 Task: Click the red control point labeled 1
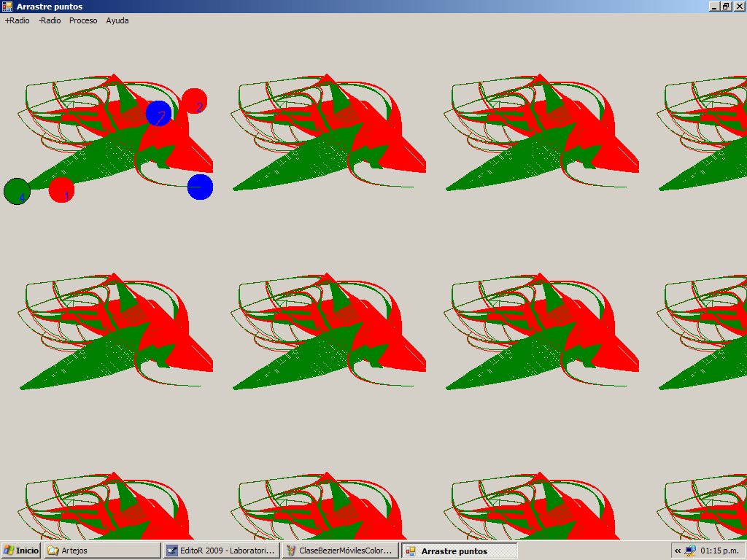[62, 190]
